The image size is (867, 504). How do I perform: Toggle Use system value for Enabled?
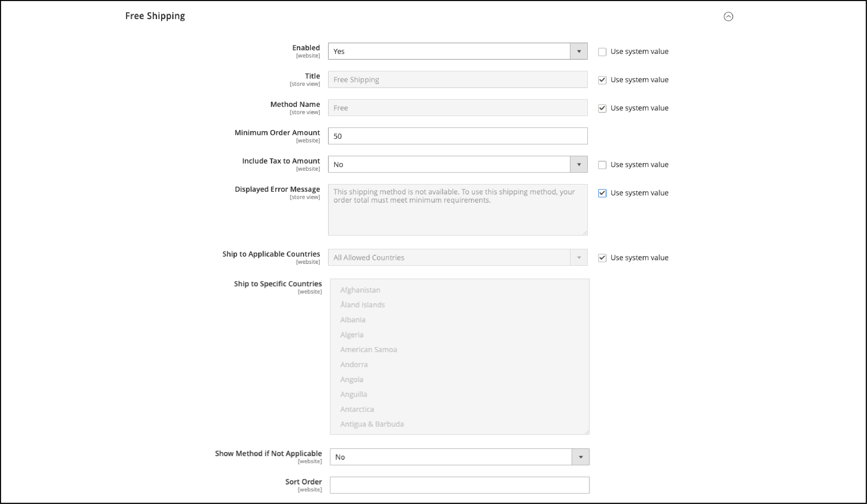(x=602, y=52)
